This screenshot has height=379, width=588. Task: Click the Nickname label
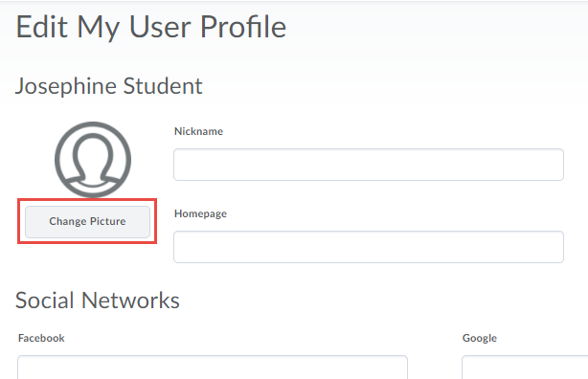(199, 131)
